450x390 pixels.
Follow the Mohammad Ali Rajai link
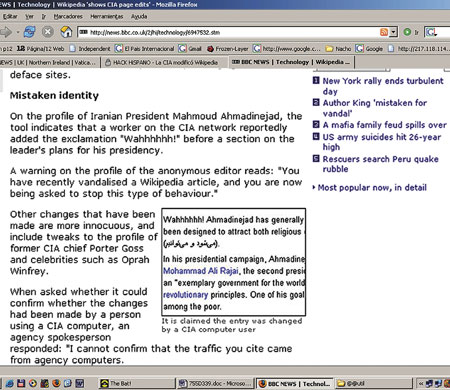pos(201,271)
